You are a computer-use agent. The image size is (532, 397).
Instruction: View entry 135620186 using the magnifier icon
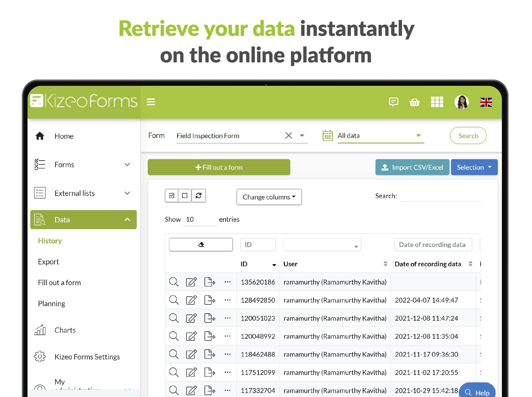174,282
